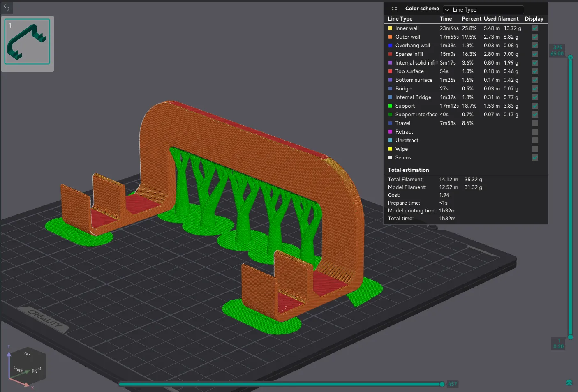Click the Sparse infill row label
The height and width of the screenshot is (392, 578).
(409, 54)
